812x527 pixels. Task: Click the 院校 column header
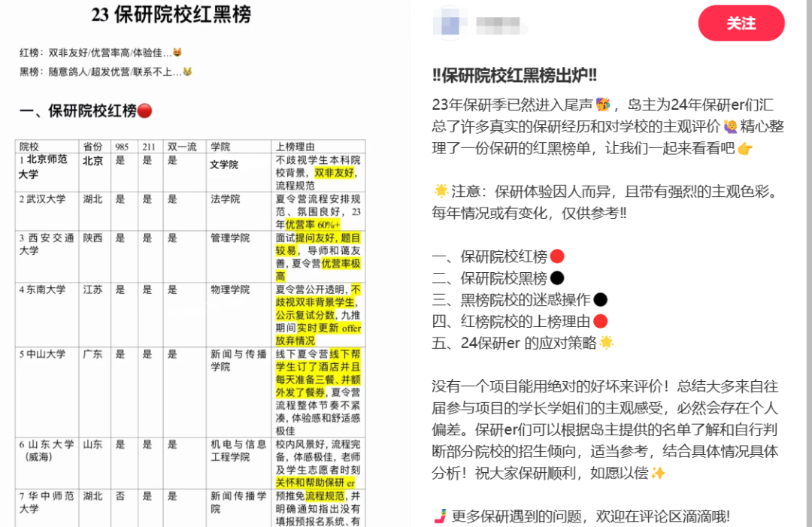pos(47,147)
